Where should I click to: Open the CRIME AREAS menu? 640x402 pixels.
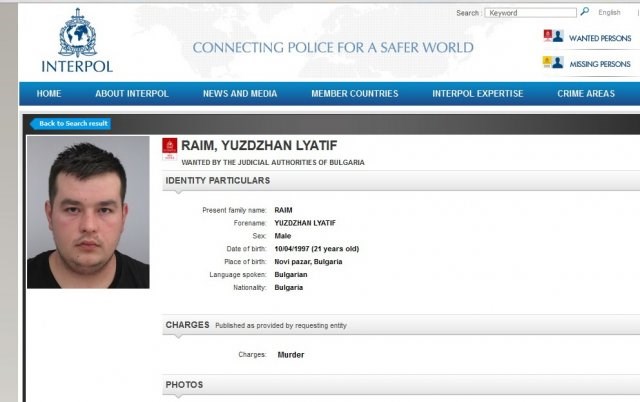click(x=586, y=93)
